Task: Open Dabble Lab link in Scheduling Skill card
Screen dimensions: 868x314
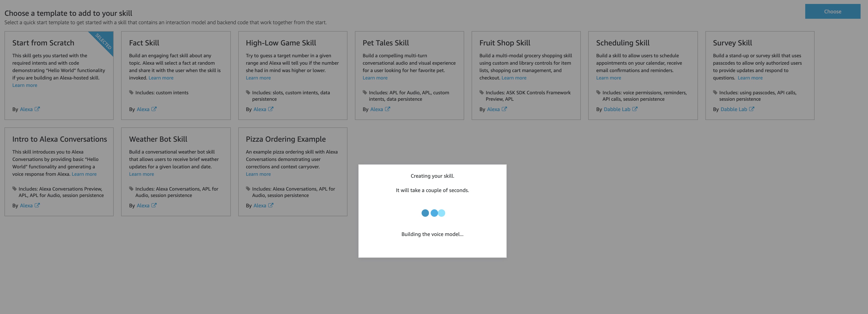Action: pos(617,109)
